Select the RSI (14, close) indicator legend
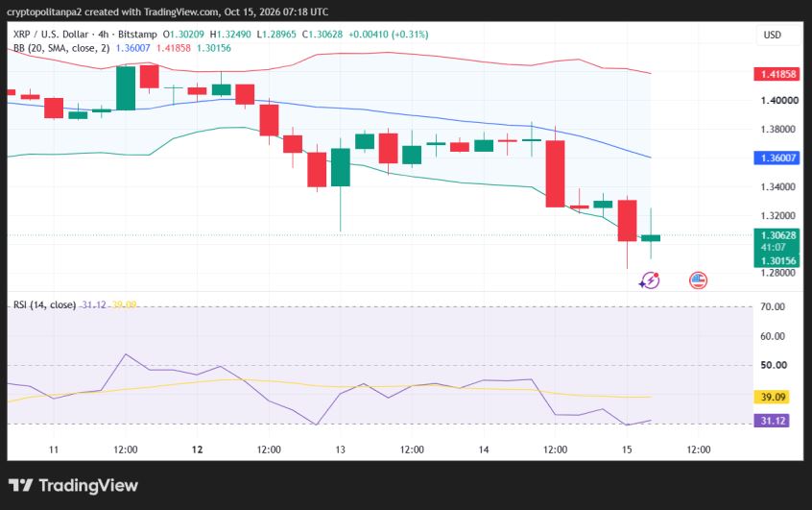 44,304
